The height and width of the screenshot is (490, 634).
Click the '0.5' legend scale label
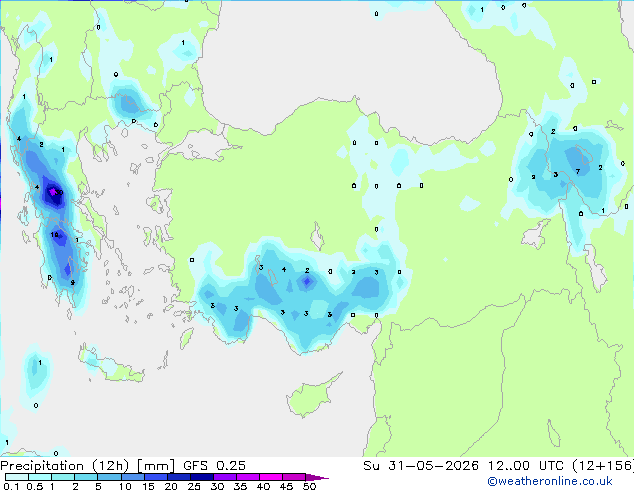click(35, 486)
